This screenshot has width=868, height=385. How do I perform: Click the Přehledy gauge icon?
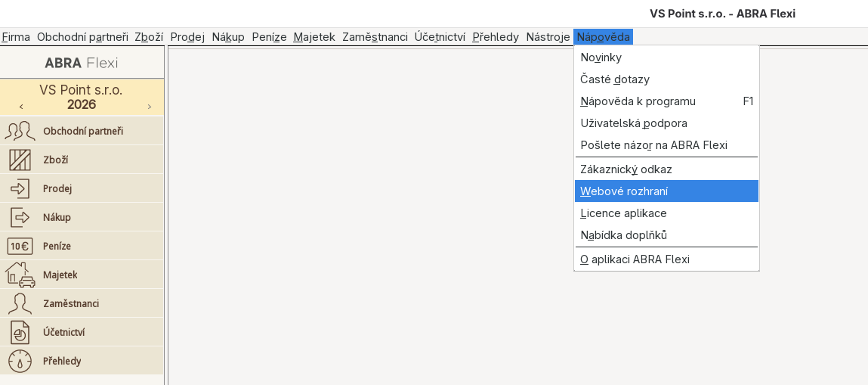[x=20, y=362]
